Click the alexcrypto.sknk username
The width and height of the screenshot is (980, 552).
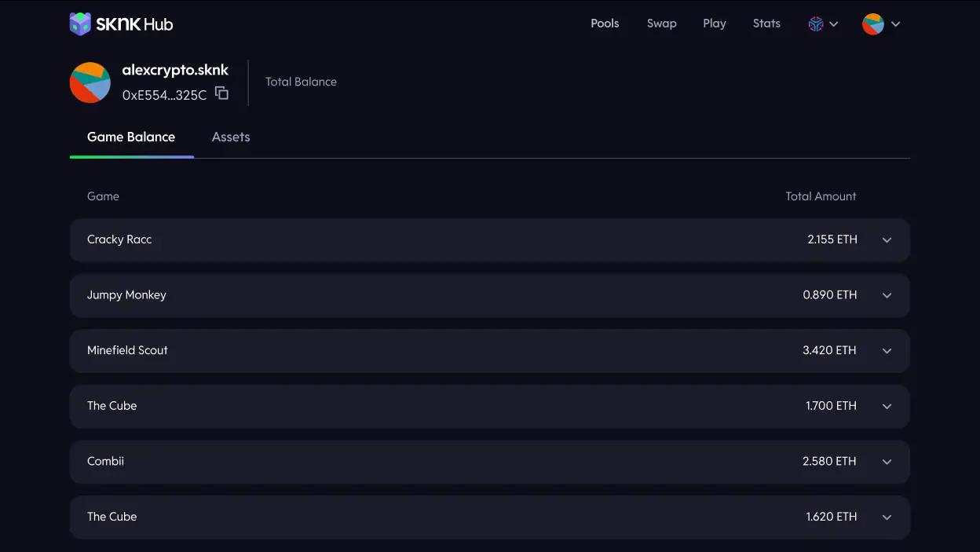[x=175, y=70]
